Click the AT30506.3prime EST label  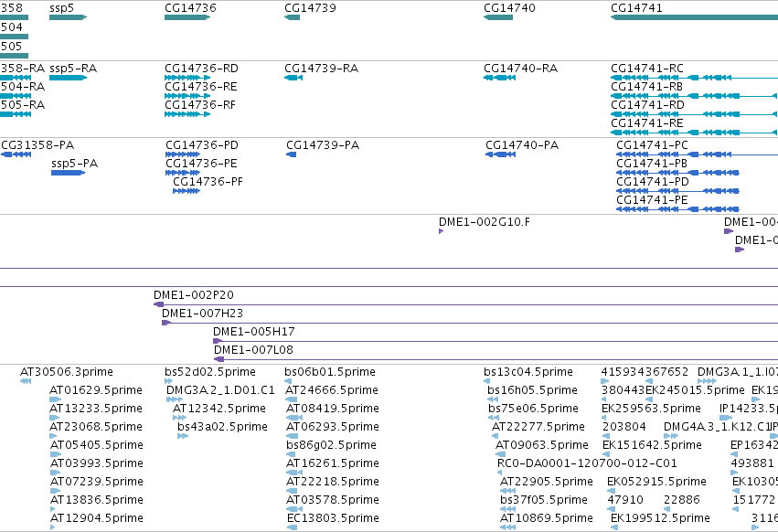(x=67, y=372)
